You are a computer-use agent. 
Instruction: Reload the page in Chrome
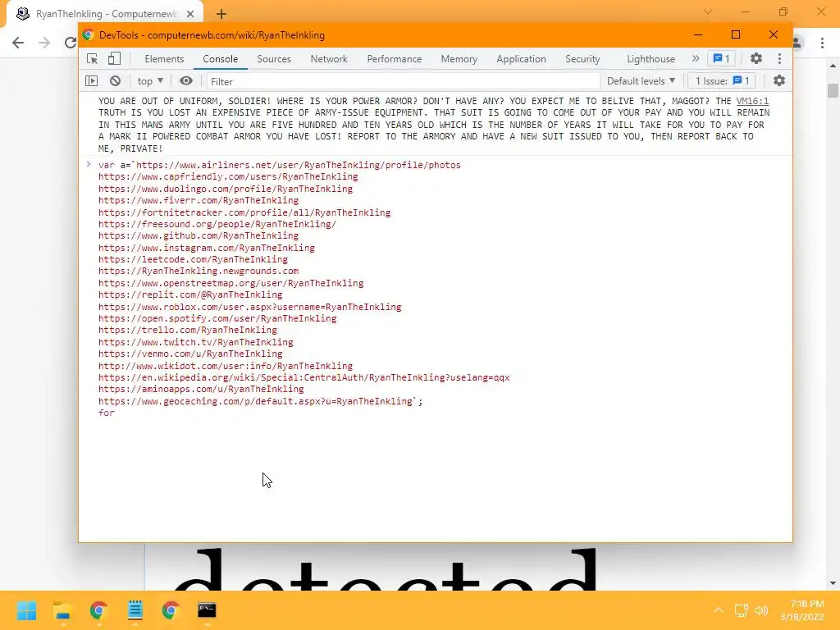click(x=71, y=43)
